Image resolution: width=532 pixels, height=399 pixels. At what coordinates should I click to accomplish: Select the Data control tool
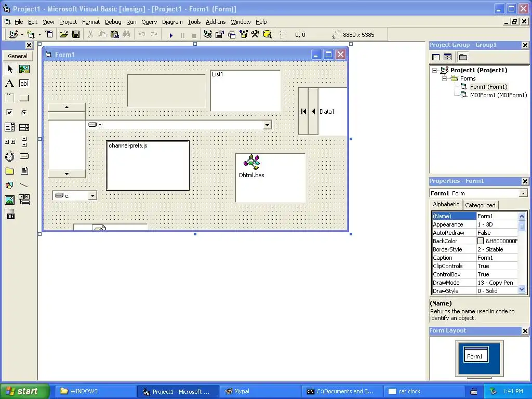24,200
